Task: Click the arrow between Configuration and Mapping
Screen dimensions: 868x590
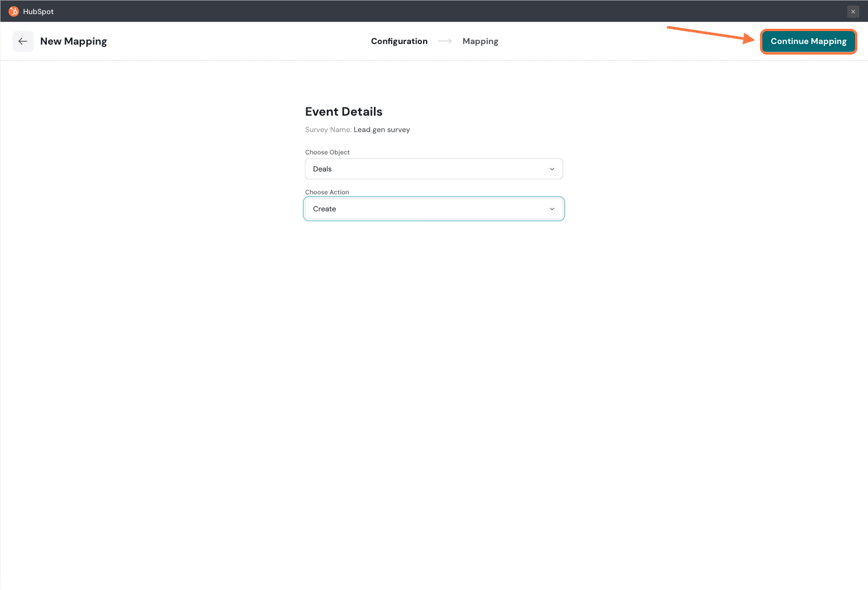Action: pos(445,41)
